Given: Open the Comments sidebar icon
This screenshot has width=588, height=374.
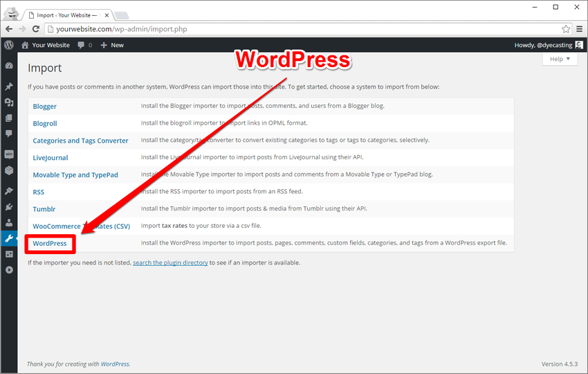Looking at the screenshot, I should pyautogui.click(x=9, y=134).
